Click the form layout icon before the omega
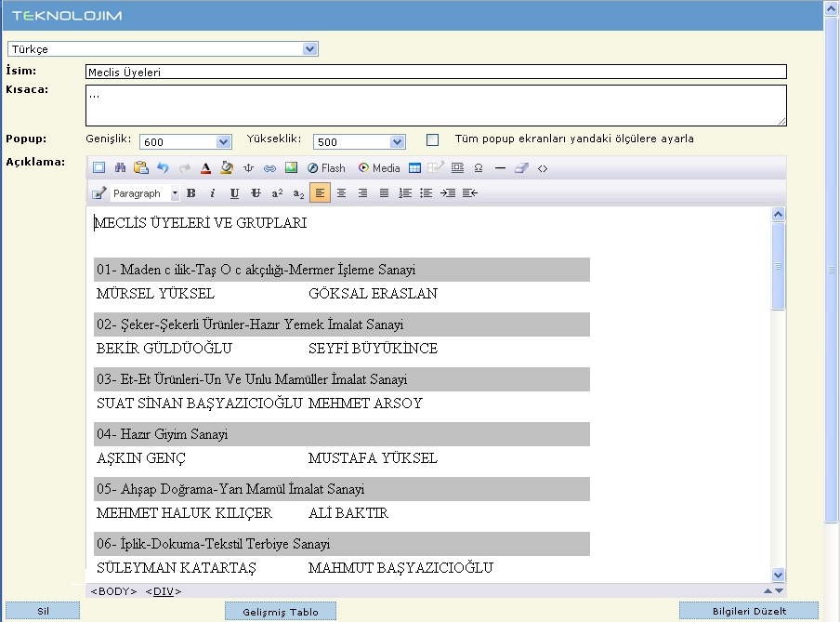 click(457, 168)
